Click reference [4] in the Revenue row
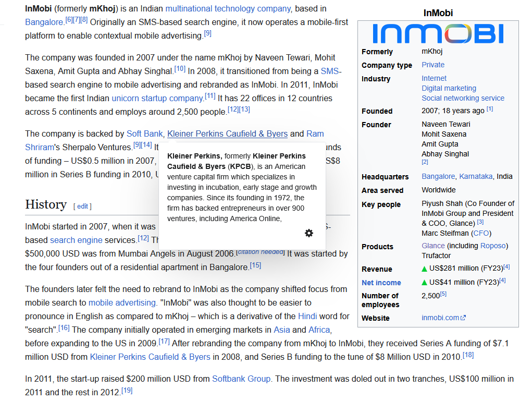The image size is (532, 401). (506, 267)
